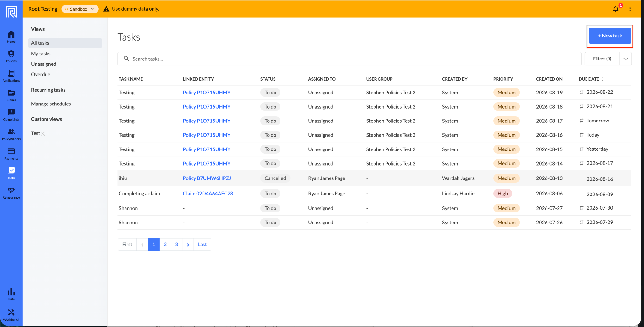Open Manage schedules

(51, 104)
